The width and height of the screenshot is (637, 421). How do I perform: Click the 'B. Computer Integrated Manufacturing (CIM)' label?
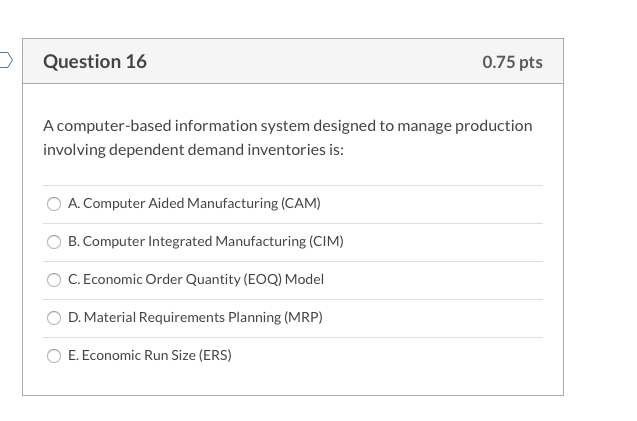point(206,242)
